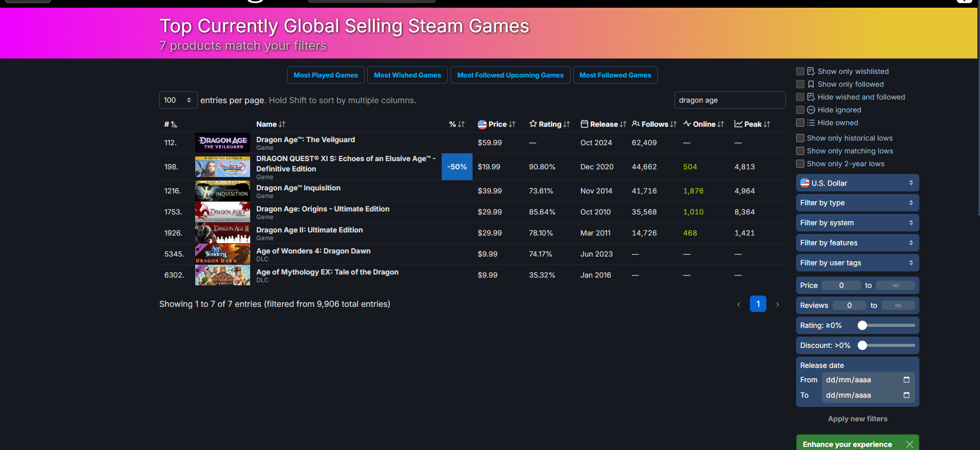Open calendar picker for To date

[907, 395]
